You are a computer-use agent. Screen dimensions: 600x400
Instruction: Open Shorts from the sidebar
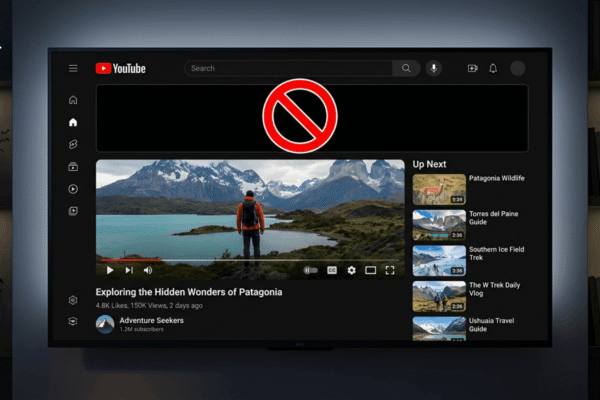(73, 144)
